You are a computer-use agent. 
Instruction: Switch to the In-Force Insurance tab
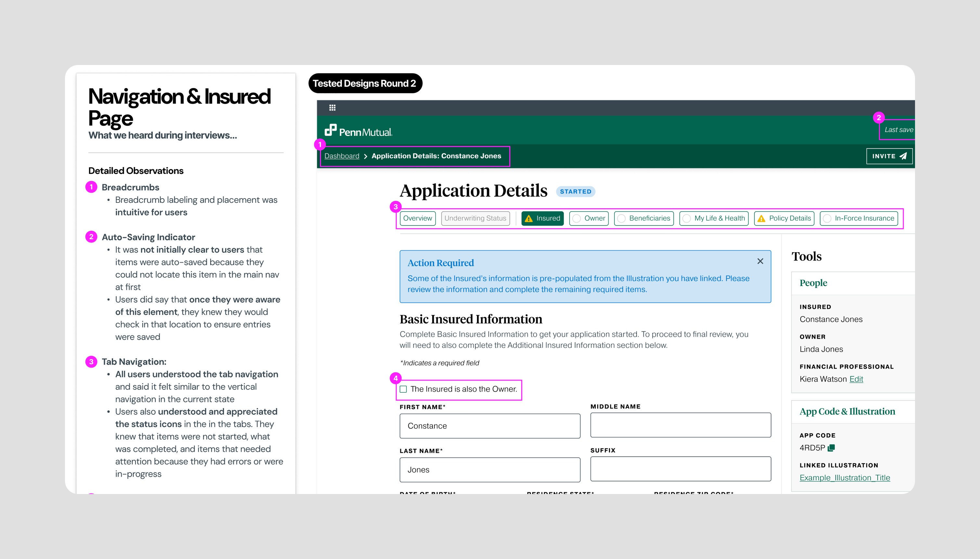[x=859, y=218]
